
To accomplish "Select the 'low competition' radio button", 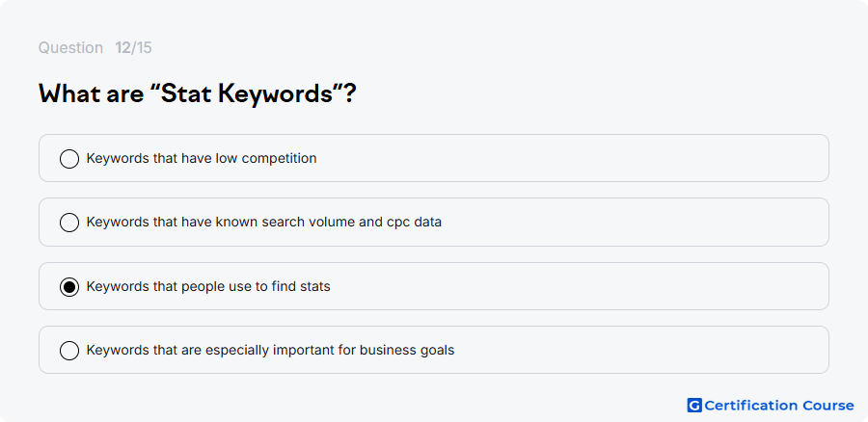I will point(69,159).
